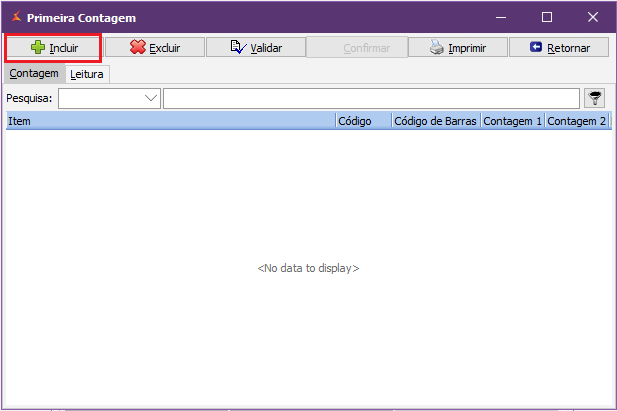Click the Retornar button
The width and height of the screenshot is (617, 411).
click(x=559, y=48)
